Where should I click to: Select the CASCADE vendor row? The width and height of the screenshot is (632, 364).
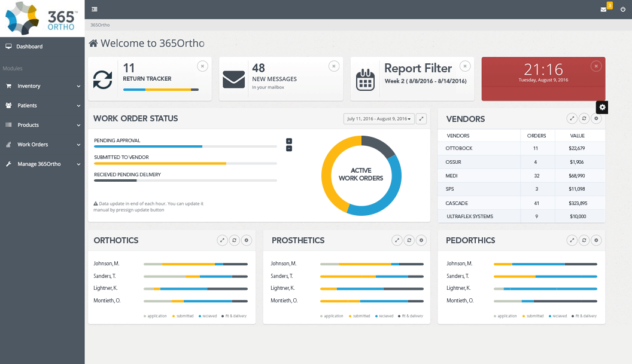(521, 203)
